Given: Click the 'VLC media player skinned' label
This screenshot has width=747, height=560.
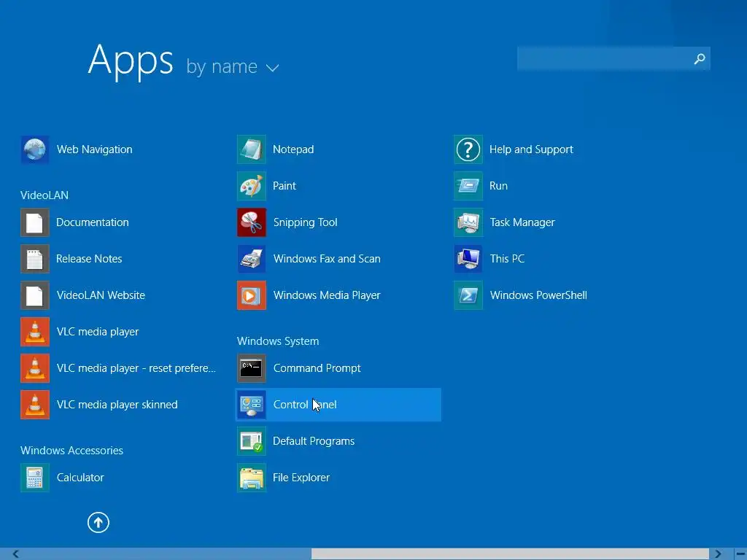Looking at the screenshot, I should (x=117, y=405).
